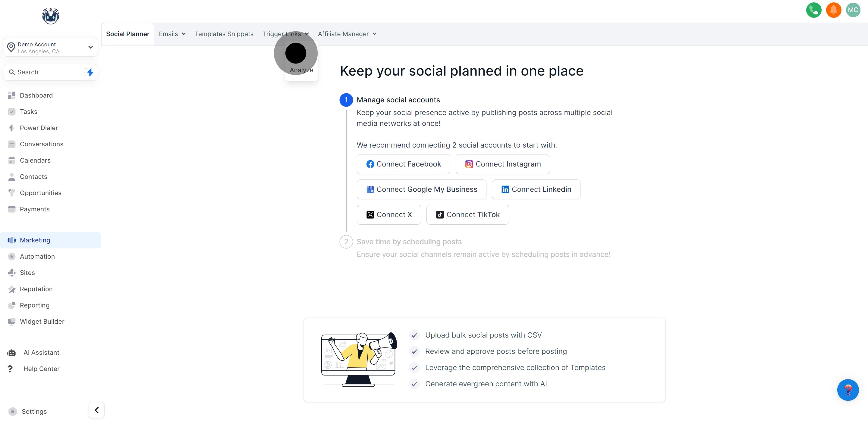Click the Connect TikTok button
This screenshot has height=427, width=868.
click(467, 214)
